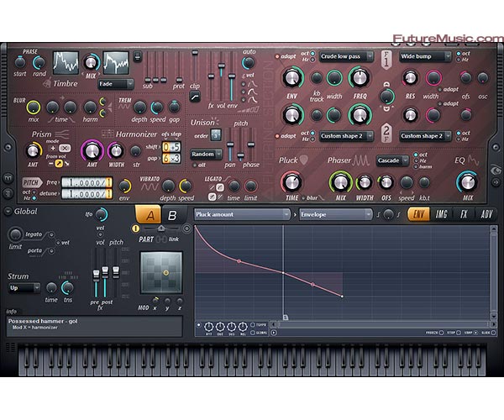Open the ENV editor tab
The width and height of the screenshot is (504, 420).
pyautogui.click(x=418, y=214)
